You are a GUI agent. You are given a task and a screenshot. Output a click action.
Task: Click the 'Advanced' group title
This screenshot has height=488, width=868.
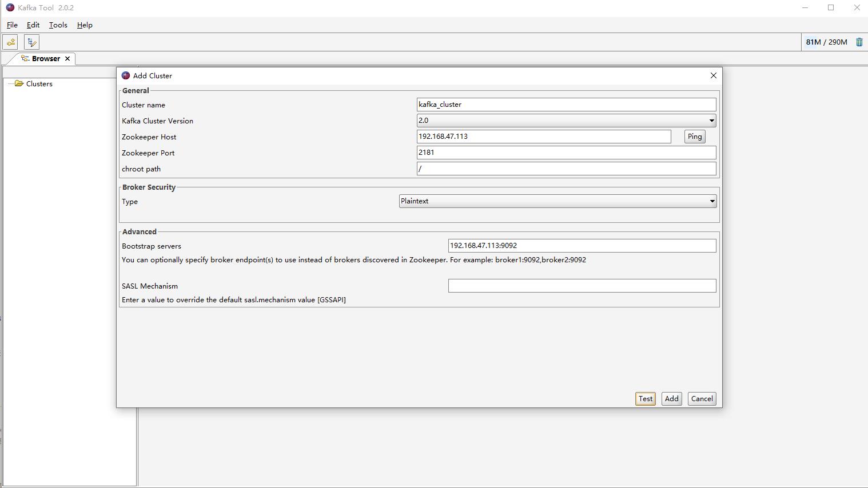[140, 232]
